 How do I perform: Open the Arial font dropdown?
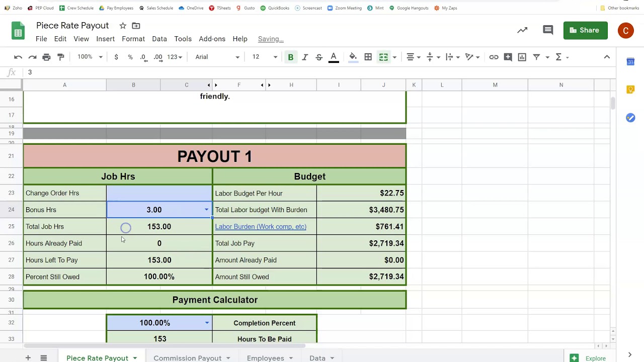point(217,57)
